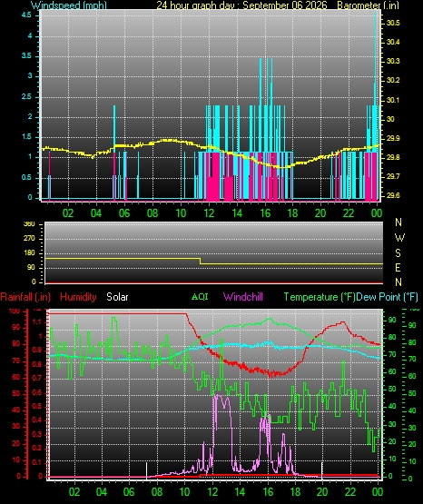
Task: Click the Windspeed (mph) axis title
Action: [69, 5]
